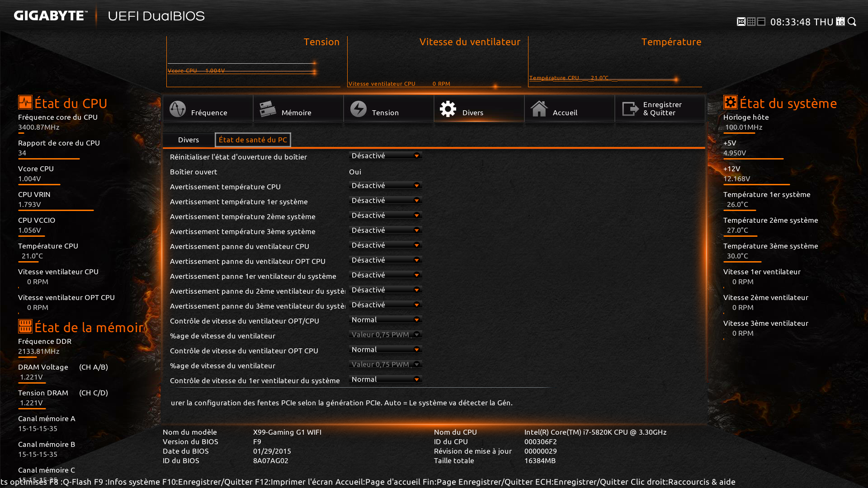Click the Vitesse du ventilateur graph title
This screenshot has height=488, width=868.
pyautogui.click(x=470, y=42)
